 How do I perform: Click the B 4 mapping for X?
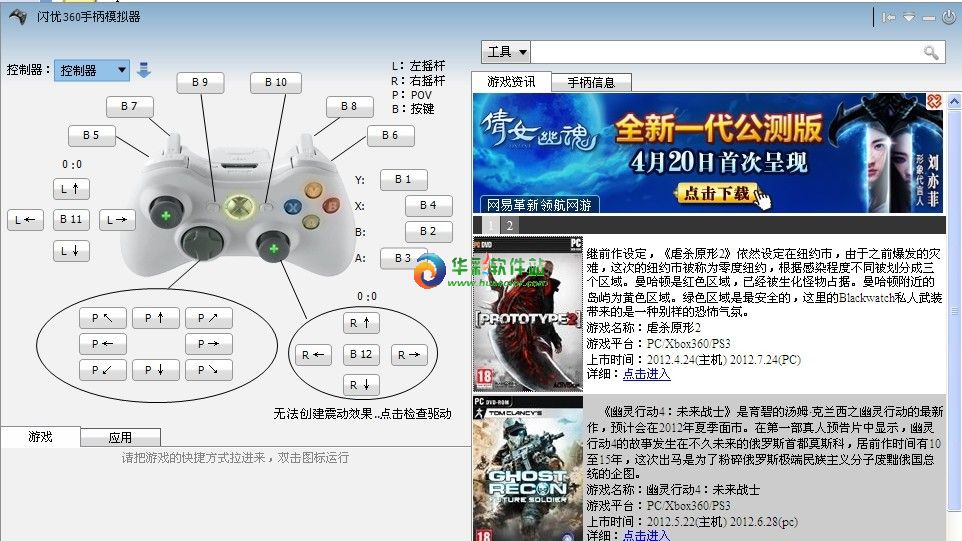coord(428,205)
